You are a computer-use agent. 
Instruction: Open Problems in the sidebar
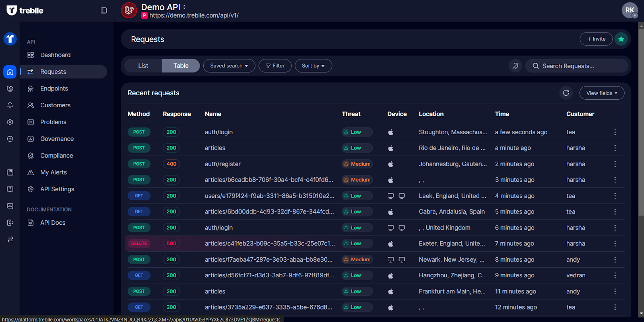[x=53, y=122]
